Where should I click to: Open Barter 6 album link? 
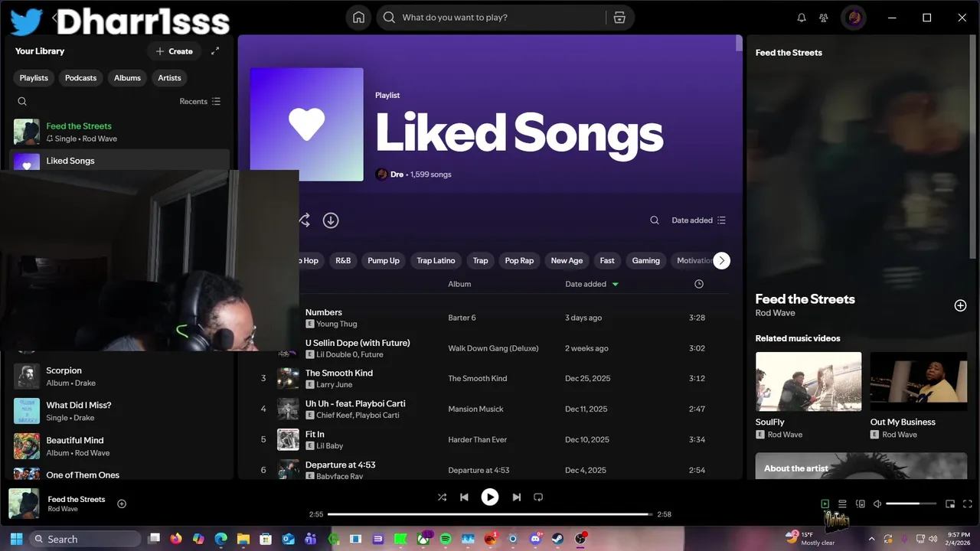coord(462,318)
